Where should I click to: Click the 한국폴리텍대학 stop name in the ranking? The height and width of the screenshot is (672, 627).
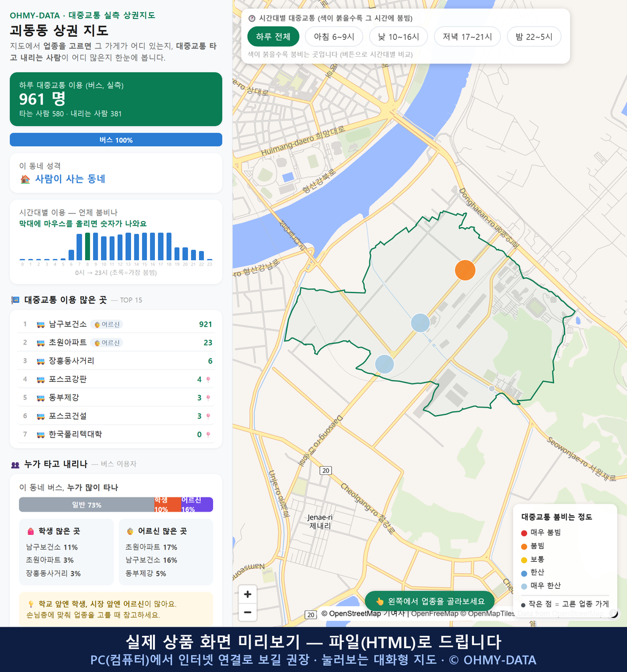point(75,434)
